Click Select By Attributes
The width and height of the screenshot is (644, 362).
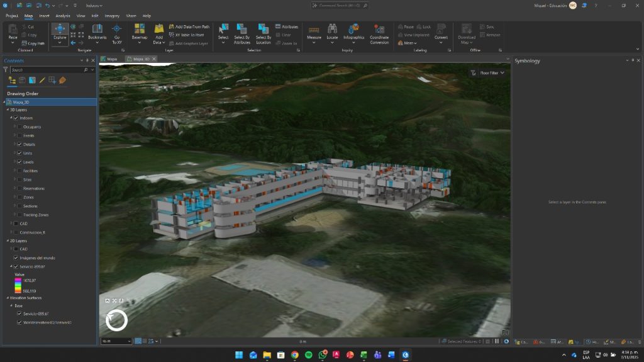242,30
